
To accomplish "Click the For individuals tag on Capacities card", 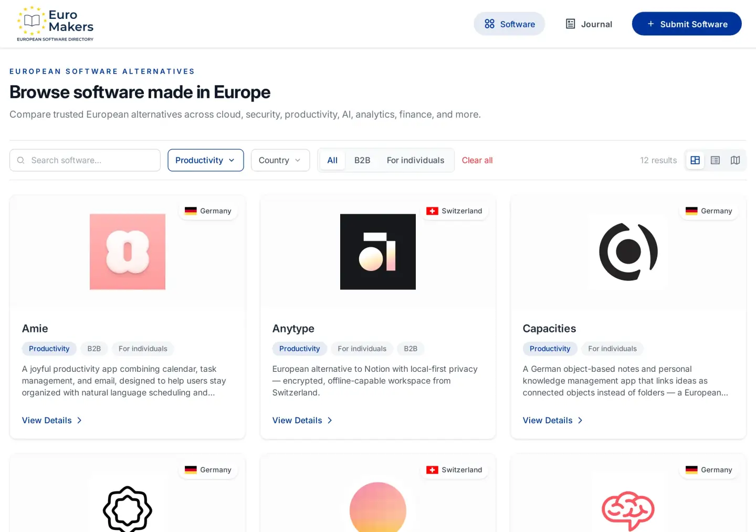I will (612, 349).
